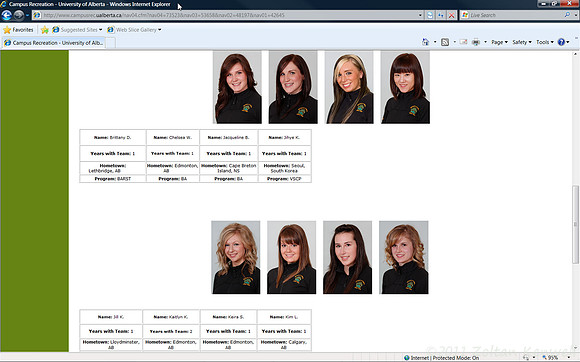Image resolution: width=580 pixels, height=362 pixels.
Task: Click Jihye K.'s portrait photo
Action: (x=405, y=87)
